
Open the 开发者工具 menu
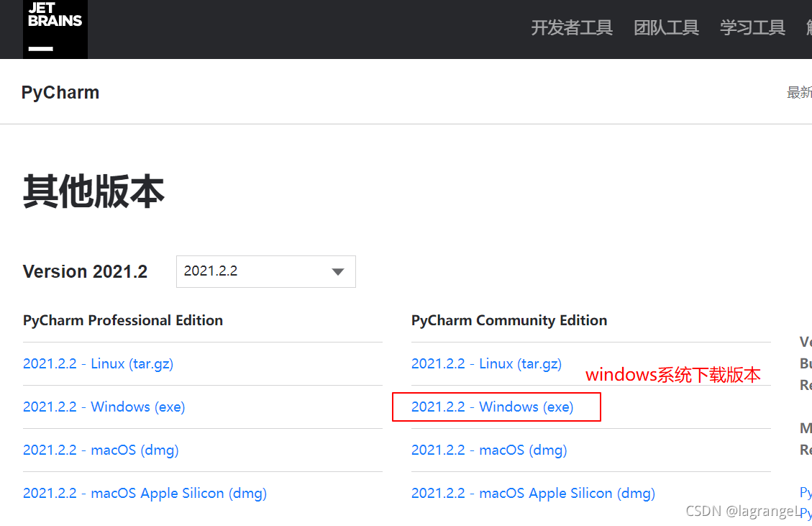click(x=572, y=27)
